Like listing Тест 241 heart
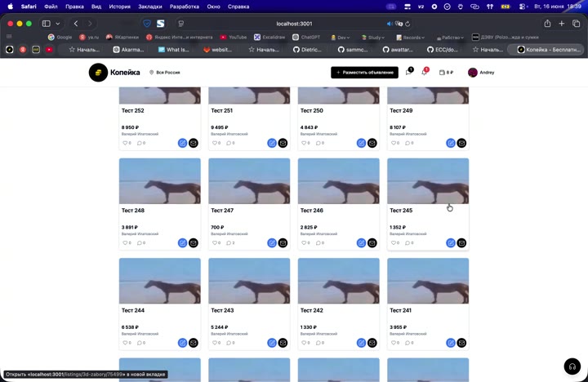This screenshot has width=588, height=382. (x=394, y=343)
